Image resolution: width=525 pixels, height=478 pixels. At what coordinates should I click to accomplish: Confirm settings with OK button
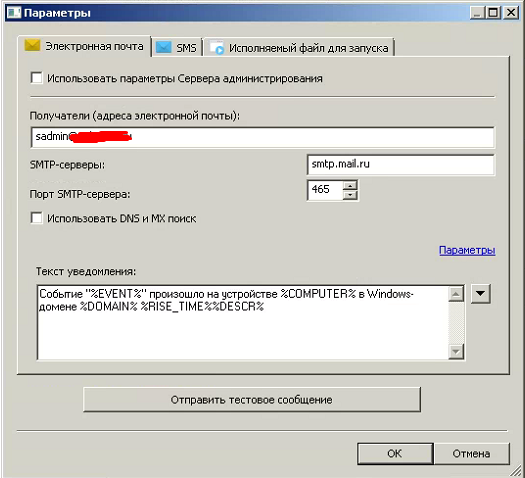(x=395, y=454)
